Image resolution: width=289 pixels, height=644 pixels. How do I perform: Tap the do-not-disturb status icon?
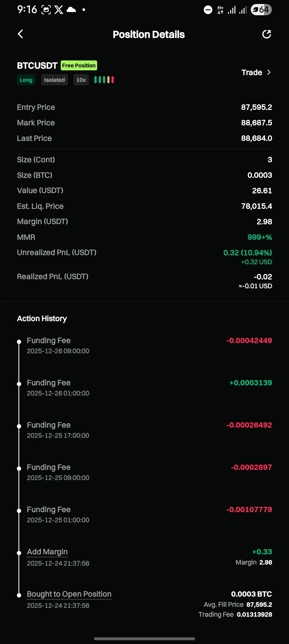point(208,10)
